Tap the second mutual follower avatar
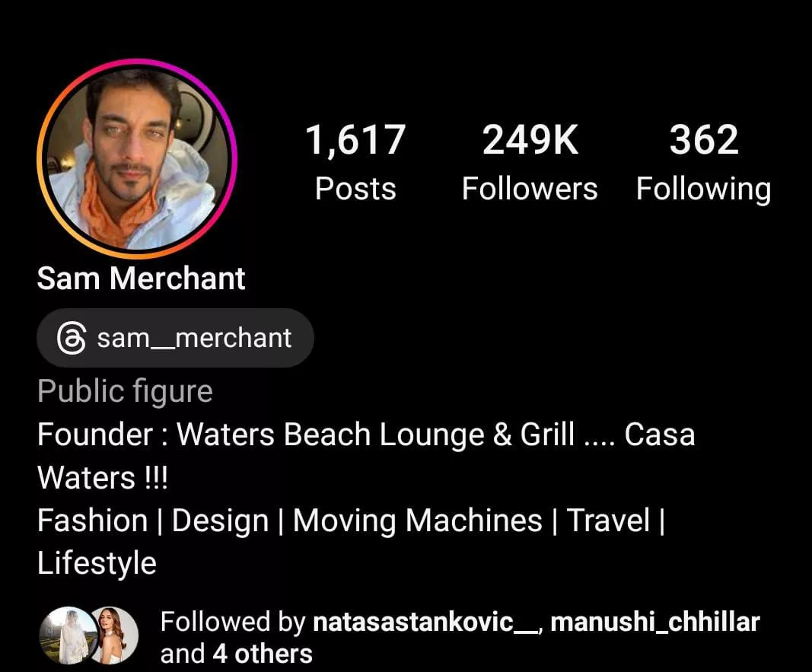This screenshot has width=812, height=672. pos(116,635)
